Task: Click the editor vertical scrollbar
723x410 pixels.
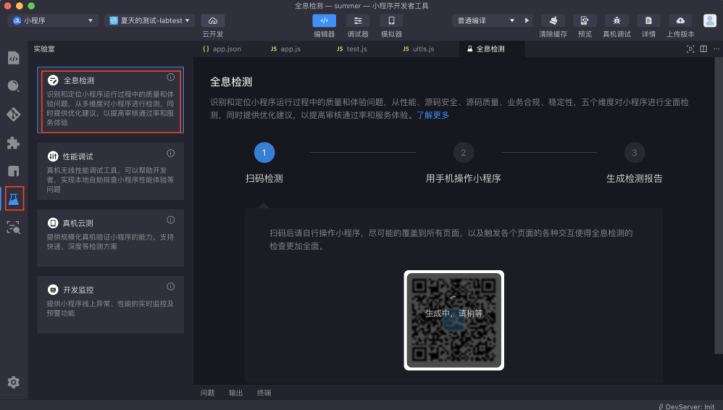Action: click(x=718, y=205)
